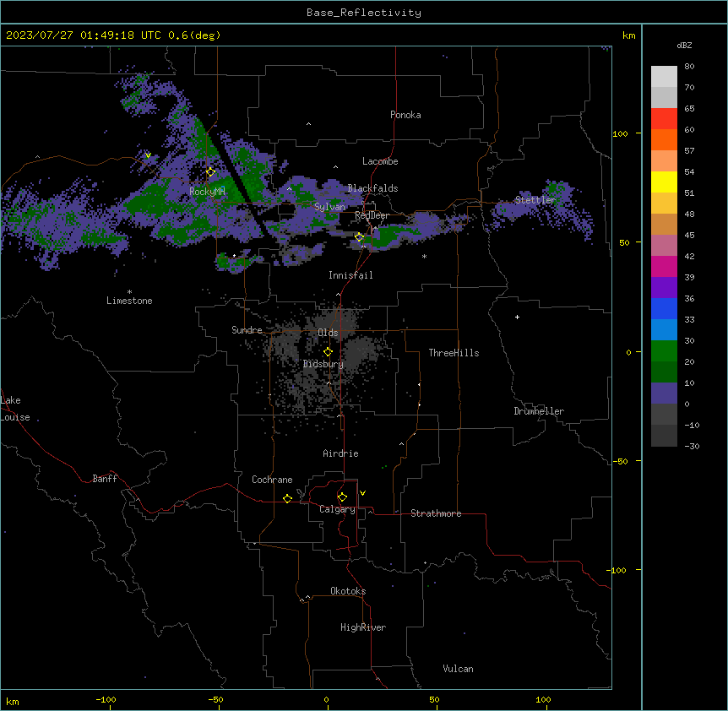
Task: Click the yellow diamond marker south of RedDeer
Action: coord(360,237)
